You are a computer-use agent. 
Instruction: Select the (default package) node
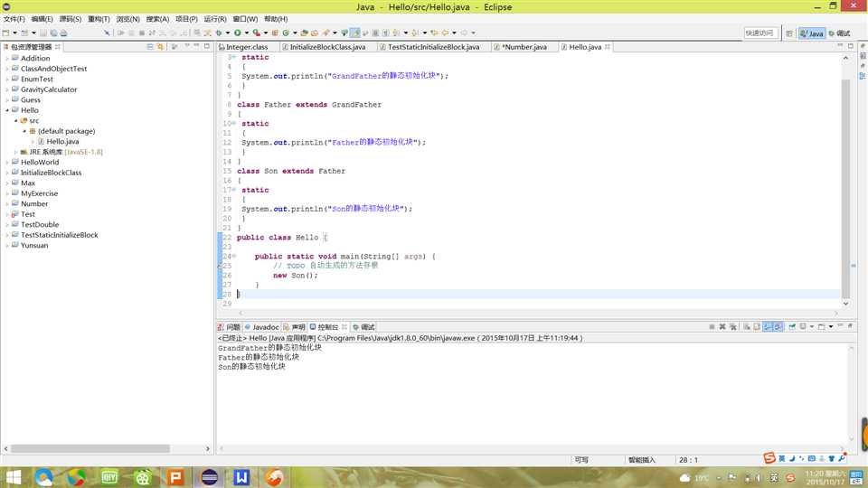(x=66, y=131)
